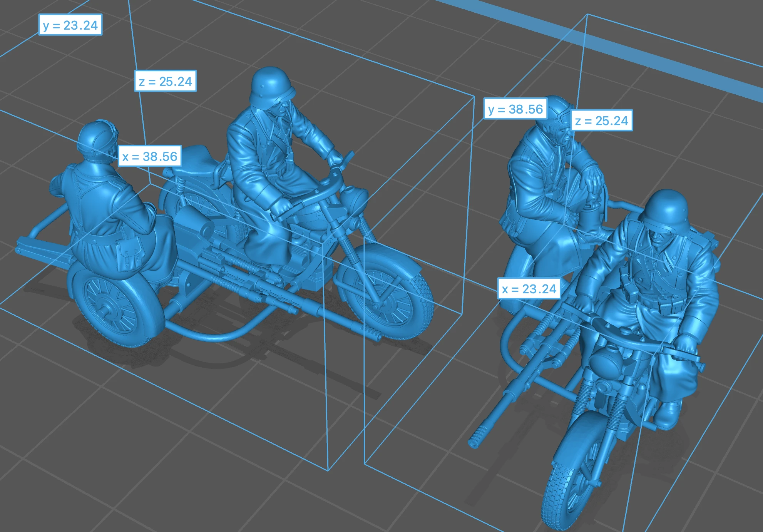Click the helmeted driver's head on left motorcycle
Viewport: 763px width, 532px height.
pyautogui.click(x=272, y=89)
